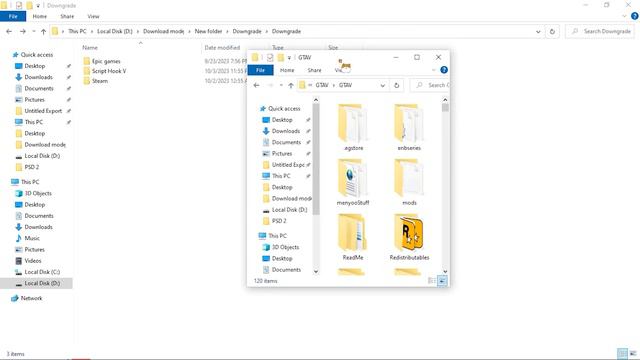Image resolution: width=640 pixels, height=360 pixels.
Task: Click scroll down arrow in GTAV file list
Action: click(x=445, y=271)
